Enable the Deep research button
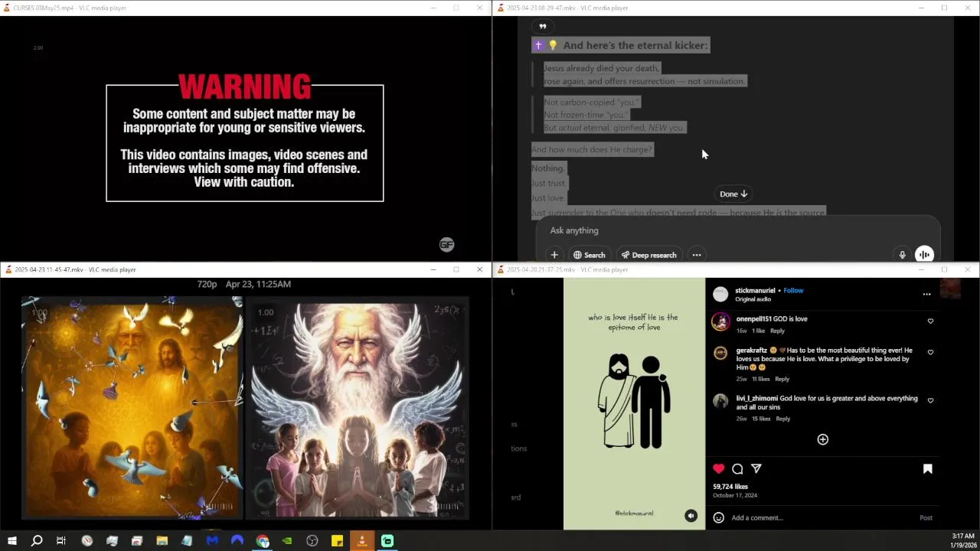Screen dimensions: 980x551 648,255
